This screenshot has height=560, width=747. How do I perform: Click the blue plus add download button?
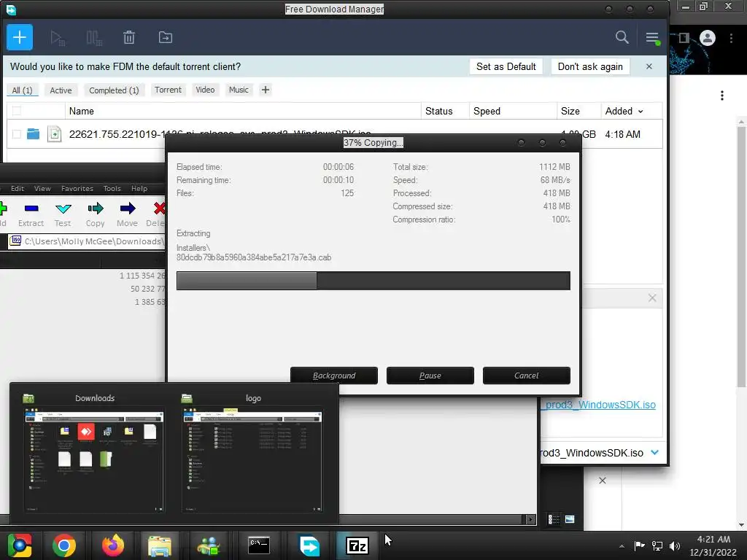click(x=20, y=37)
